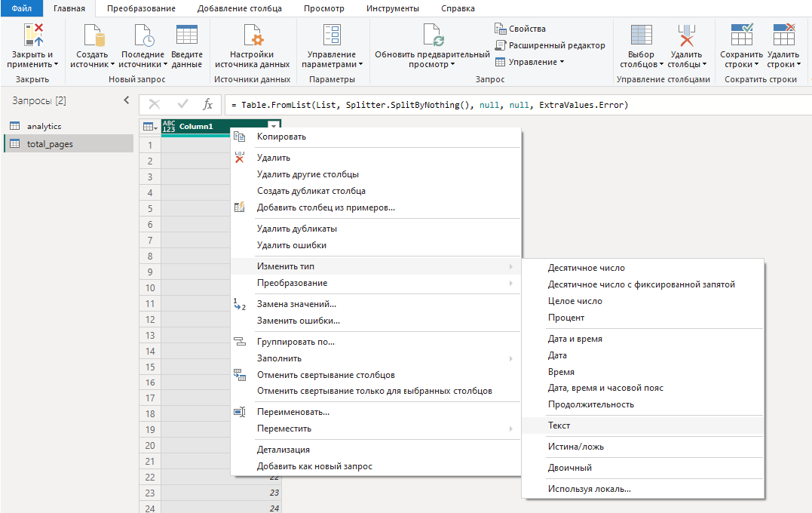
Task: Click the Refresh Preview icon
Action: tap(433, 35)
